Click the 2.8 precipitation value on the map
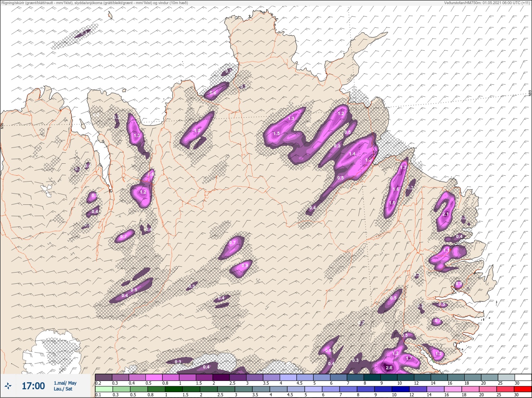 [389, 368]
